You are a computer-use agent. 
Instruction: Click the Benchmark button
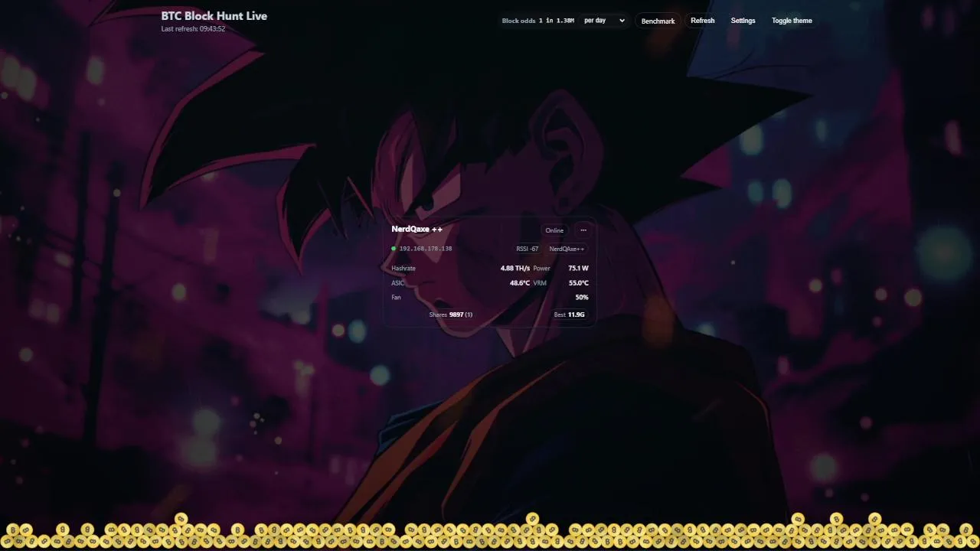(x=658, y=21)
